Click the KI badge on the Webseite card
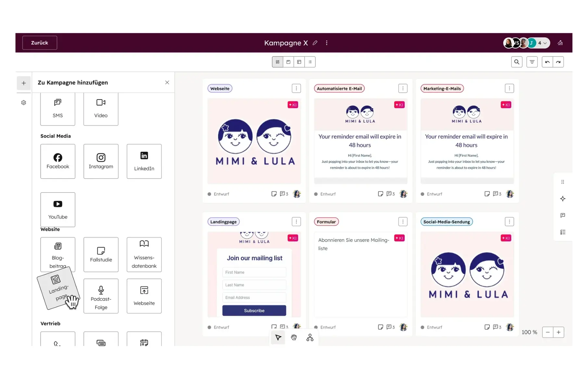 pos(293,105)
